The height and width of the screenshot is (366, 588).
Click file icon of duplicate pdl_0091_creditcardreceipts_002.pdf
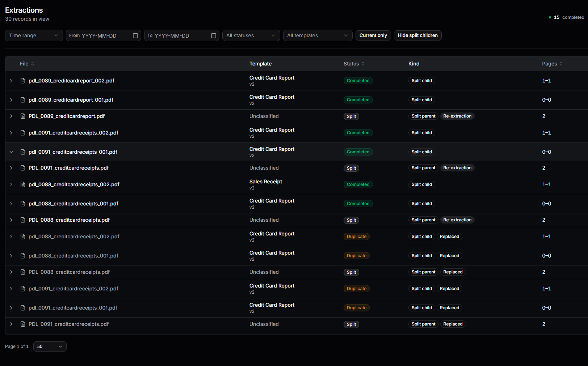(23, 289)
